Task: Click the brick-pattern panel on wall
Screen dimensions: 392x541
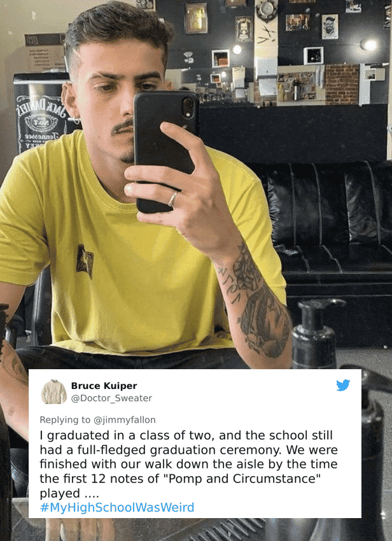Action: click(x=342, y=84)
